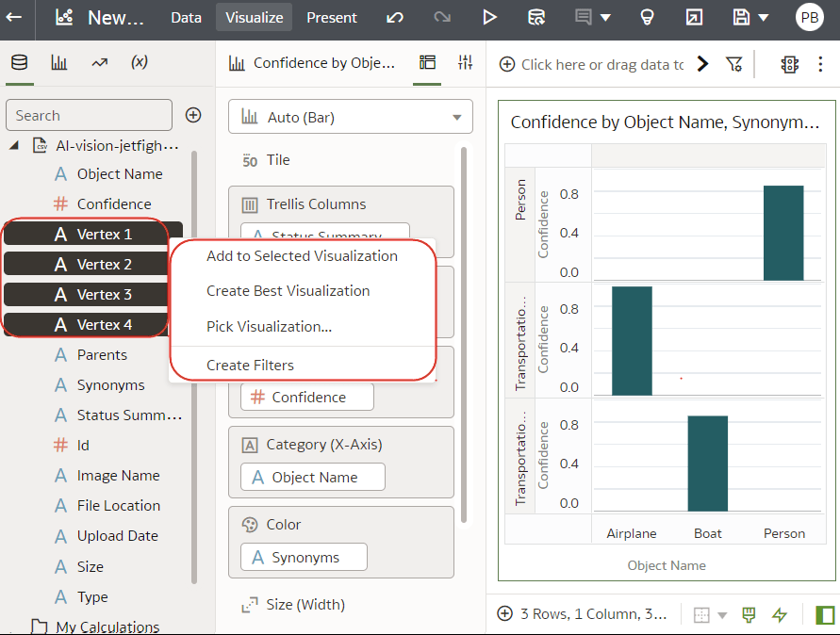This screenshot has width=840, height=635.
Task: Click the back arrow icon
Action: [14, 17]
